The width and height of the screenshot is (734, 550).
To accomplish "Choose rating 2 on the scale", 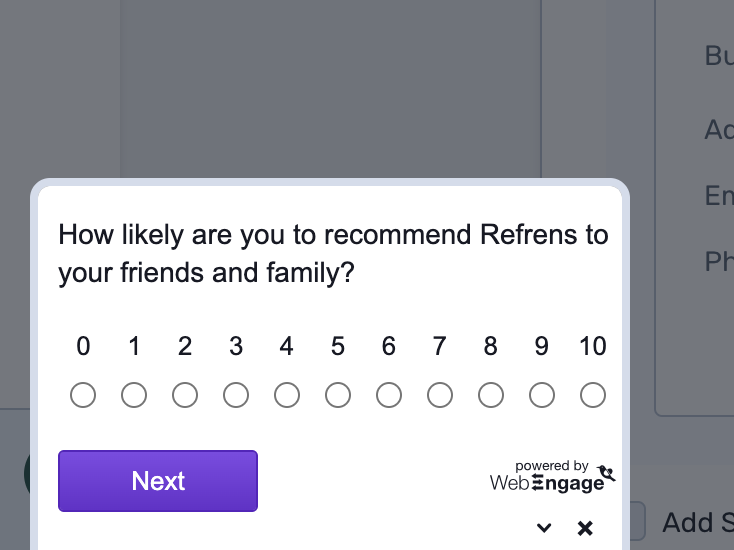I will (x=185, y=395).
